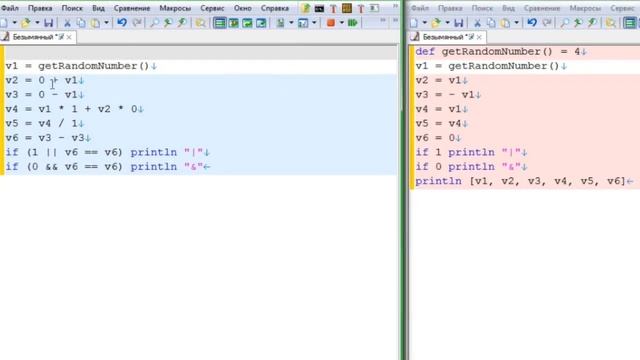The width and height of the screenshot is (640, 360).
Task: Click the Cut scissors icon in left window
Action: point(67,23)
